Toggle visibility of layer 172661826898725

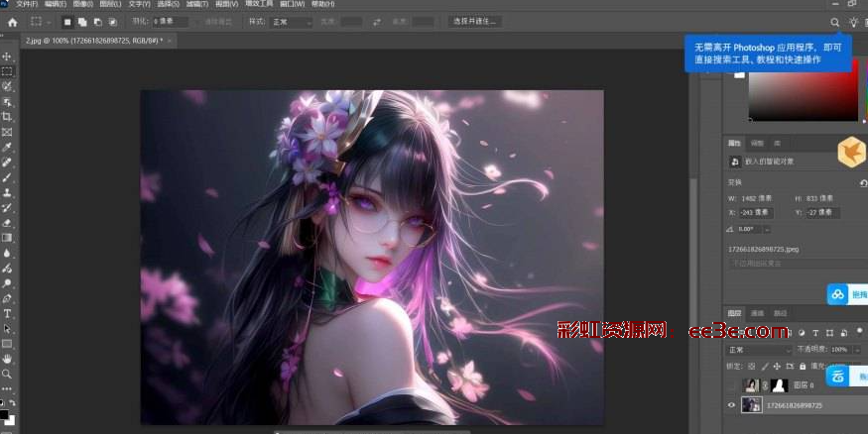732,405
